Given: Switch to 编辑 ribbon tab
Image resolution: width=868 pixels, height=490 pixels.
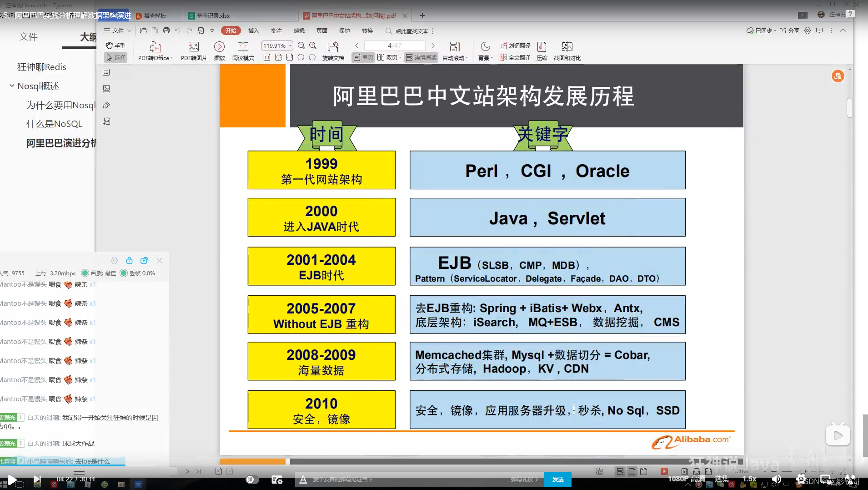Looking at the screenshot, I should coord(299,30).
